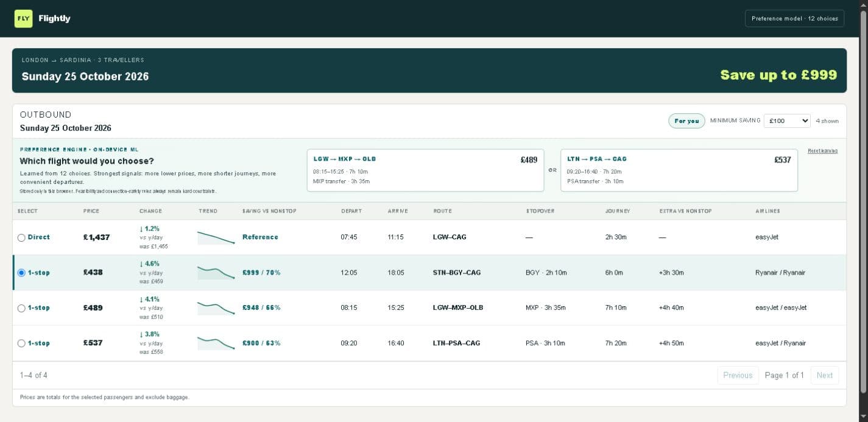Image resolution: width=868 pixels, height=422 pixels.
Task: Click the STN–BGY–CAG route cell
Action: pos(457,273)
